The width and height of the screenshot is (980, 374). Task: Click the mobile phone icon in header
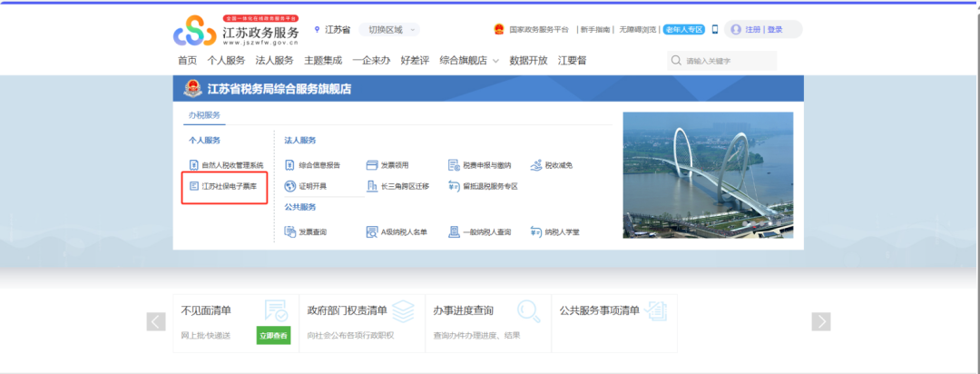pyautogui.click(x=715, y=29)
